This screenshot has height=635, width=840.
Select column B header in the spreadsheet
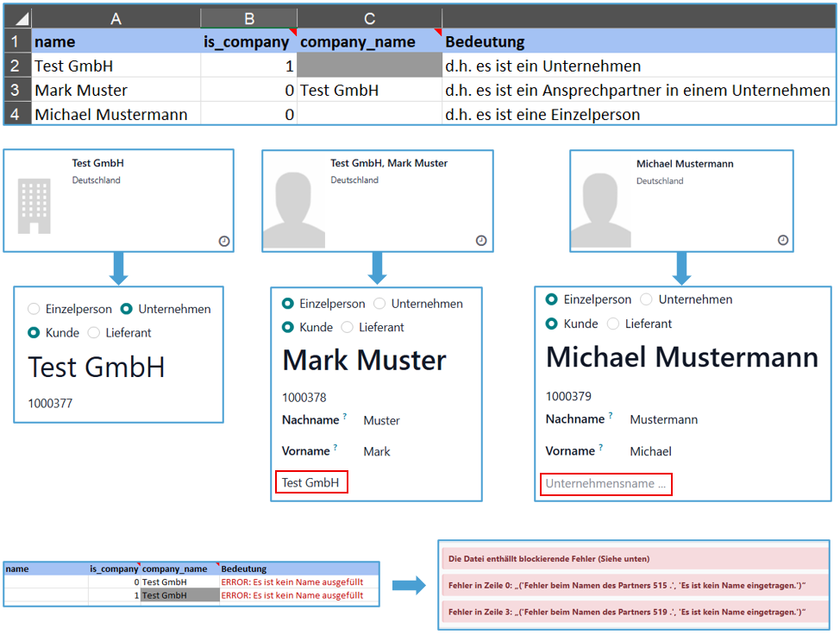[248, 18]
